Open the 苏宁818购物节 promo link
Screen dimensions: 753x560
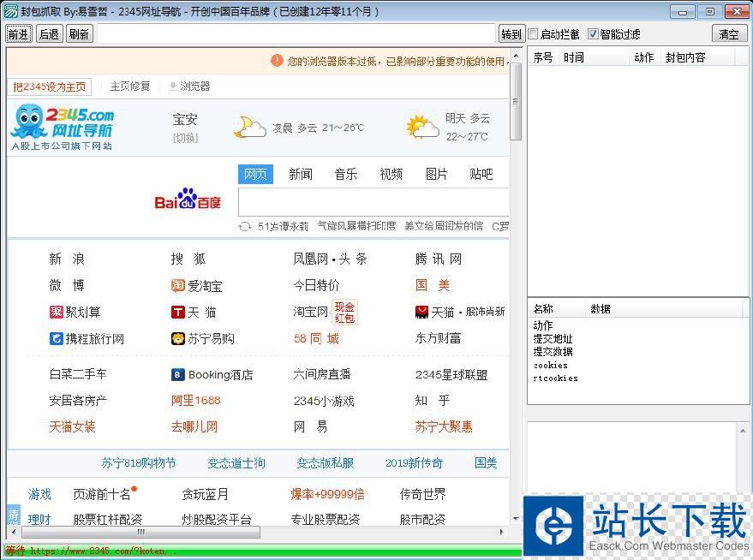click(x=139, y=463)
